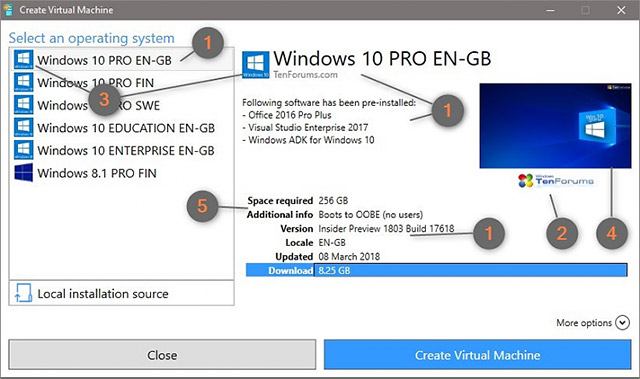Click 'Visual Studio Enterprise 2017' text
This screenshot has height=379, width=640.
[305, 127]
